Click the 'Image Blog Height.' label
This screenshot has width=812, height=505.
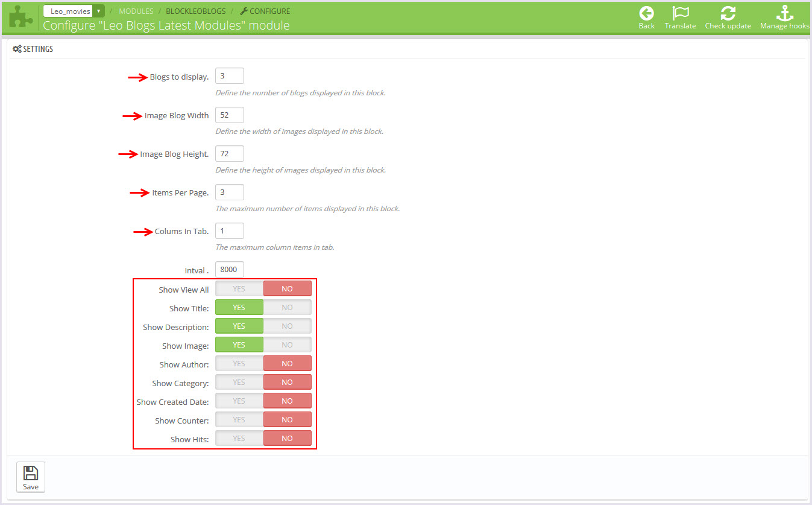[175, 154]
